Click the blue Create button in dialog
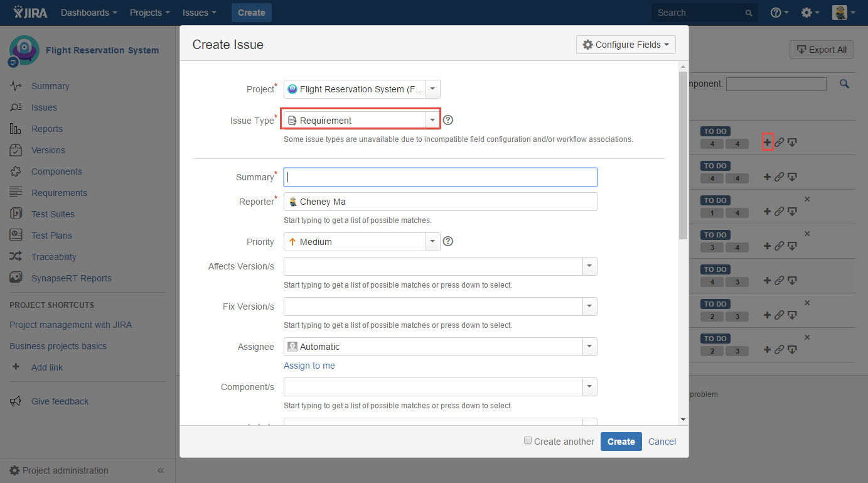The image size is (868, 483). click(621, 442)
